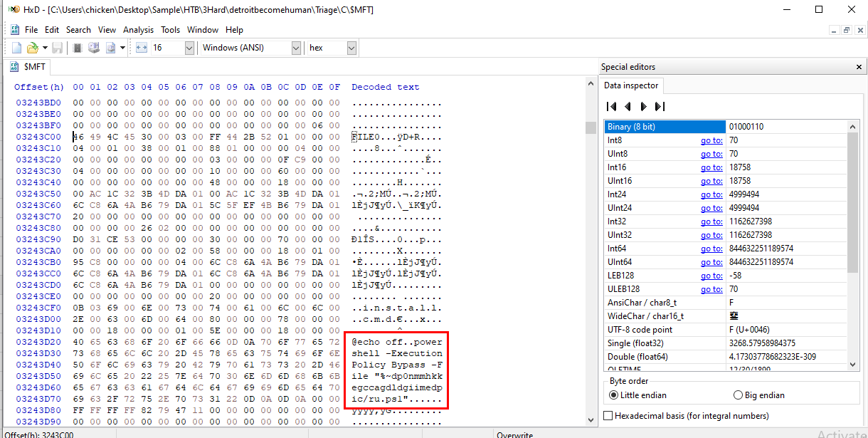Click the HxD application icon in menu bar
This screenshot has height=438, width=868.
pyautogui.click(x=14, y=30)
